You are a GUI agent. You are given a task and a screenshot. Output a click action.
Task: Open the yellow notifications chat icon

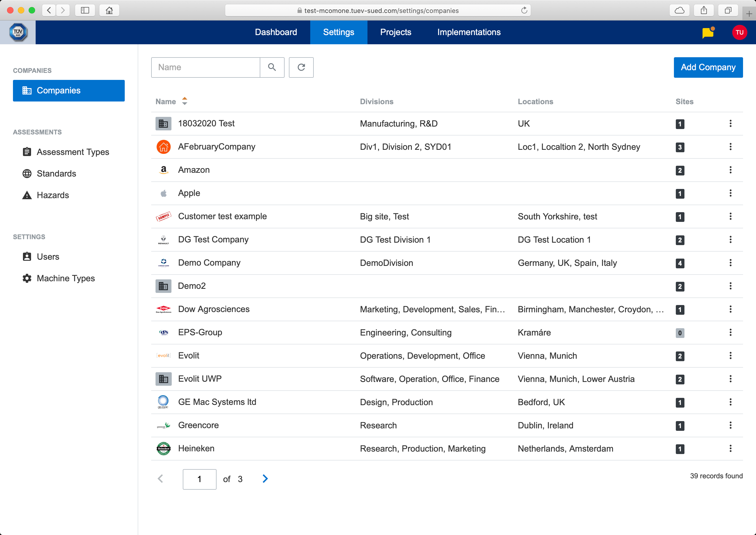[708, 33]
